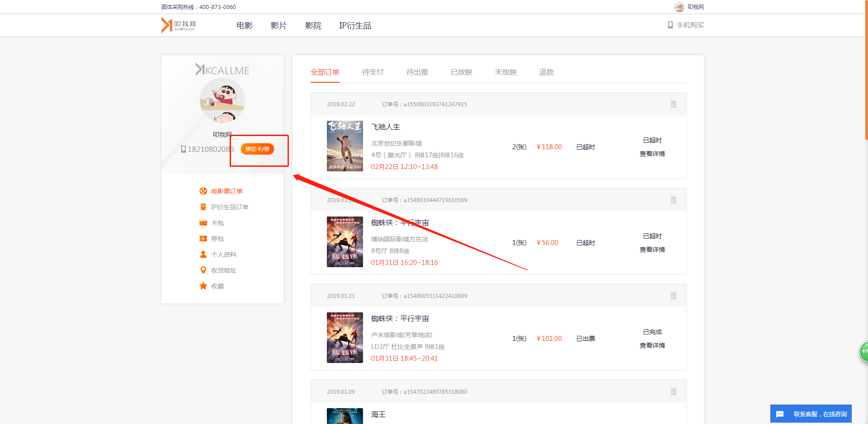Click the card icon beside 卡包
Screen dimensions: 868x424
click(x=203, y=223)
